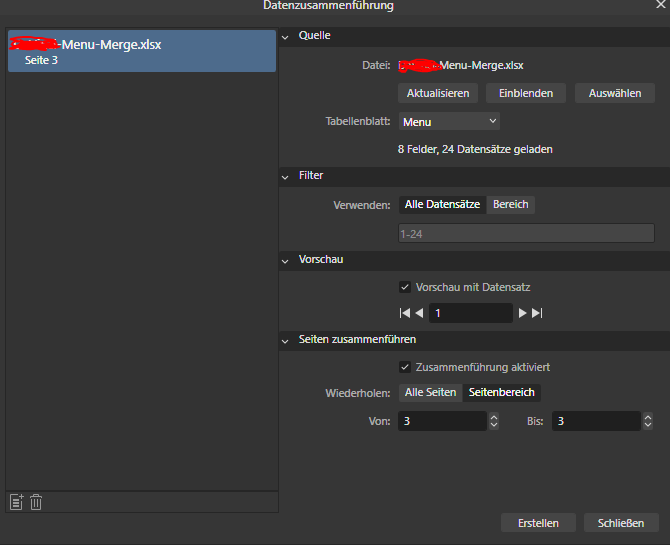Collapse 'Seiten zusammenführen' section
The width and height of the screenshot is (670, 545).
285,340
